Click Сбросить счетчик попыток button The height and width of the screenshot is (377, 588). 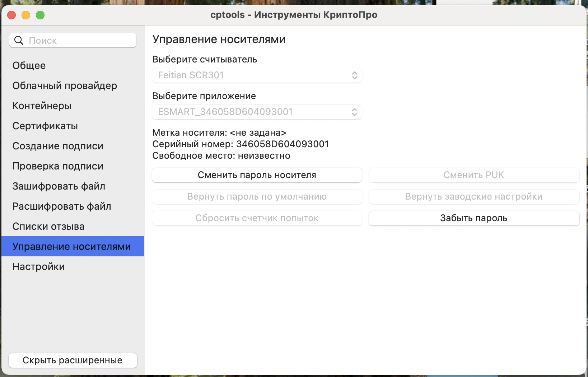pyautogui.click(x=257, y=218)
